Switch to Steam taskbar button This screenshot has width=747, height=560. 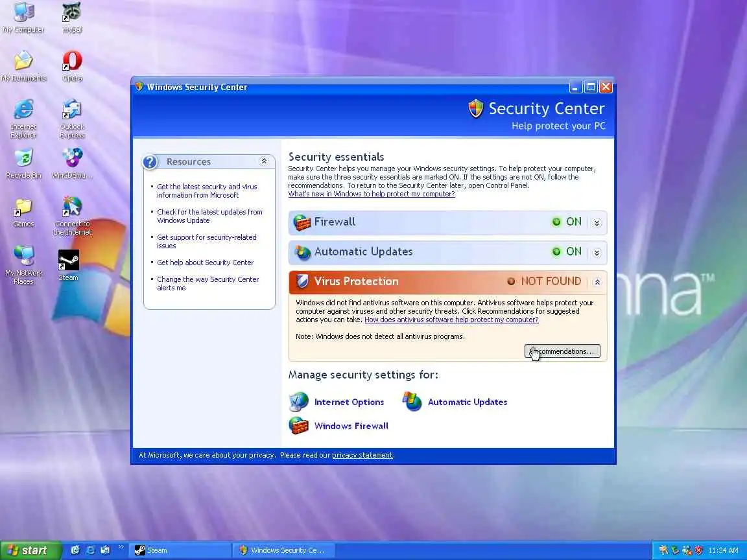[x=182, y=550]
